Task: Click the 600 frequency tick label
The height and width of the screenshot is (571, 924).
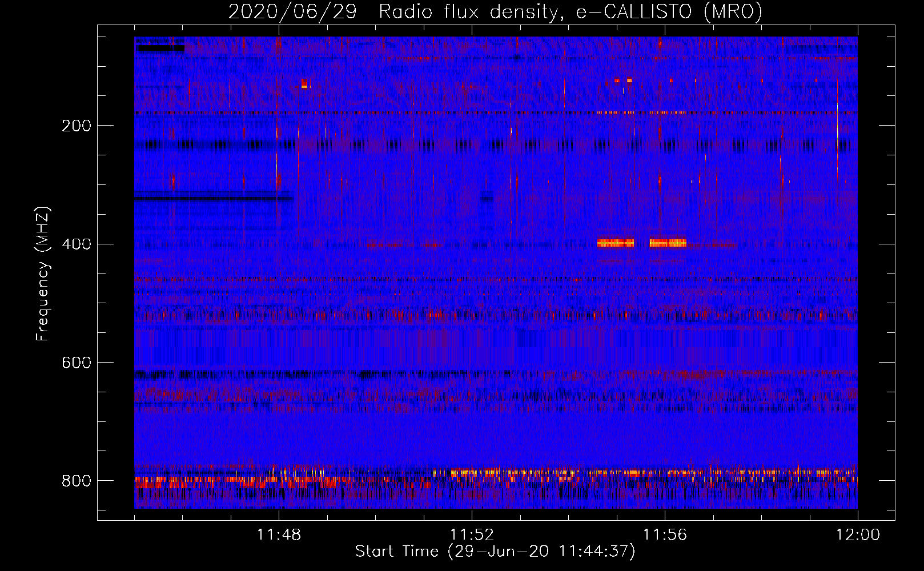Action: [x=77, y=363]
